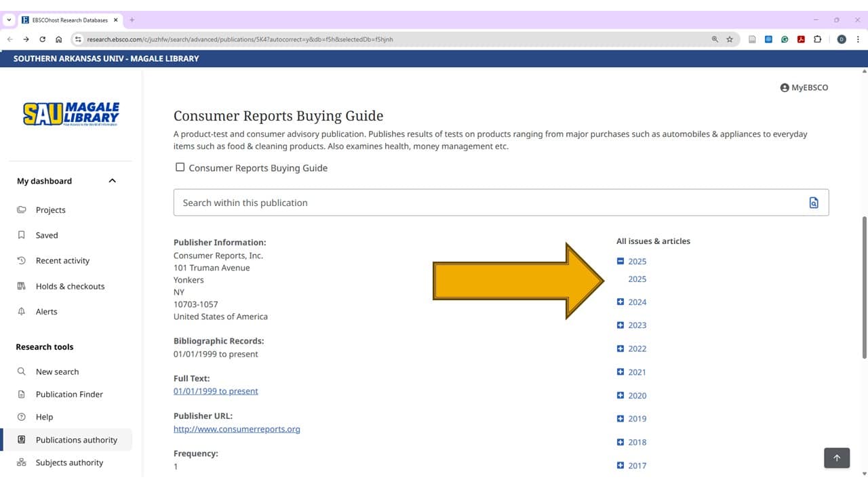Select the EBSCOhost Research Databases tab
Viewport: 868px width, 488px height.
70,20
